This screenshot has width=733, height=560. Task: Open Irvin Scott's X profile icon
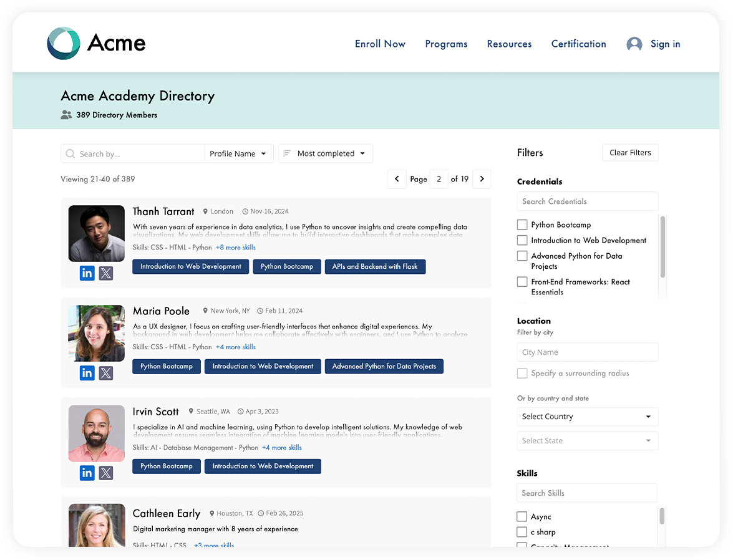[106, 473]
